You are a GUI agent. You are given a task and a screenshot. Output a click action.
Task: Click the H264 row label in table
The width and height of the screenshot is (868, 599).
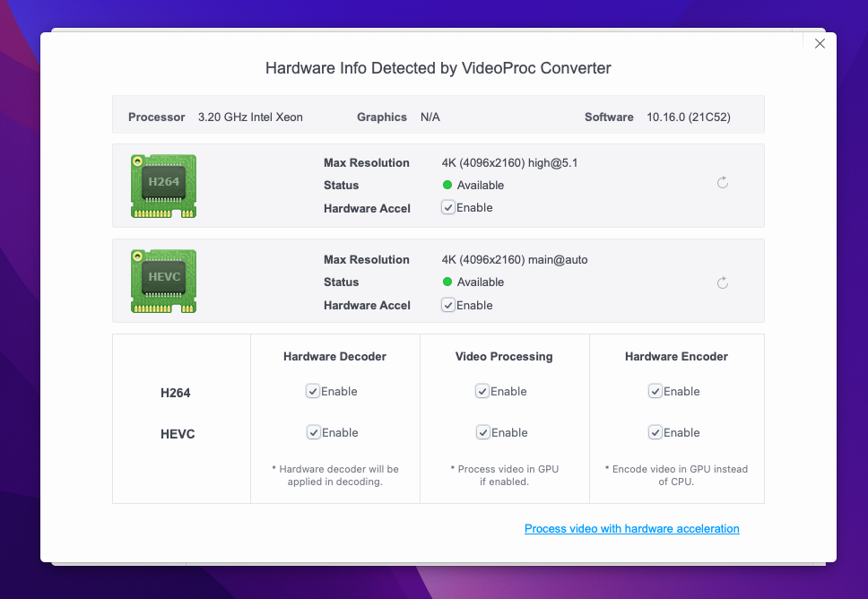click(176, 393)
